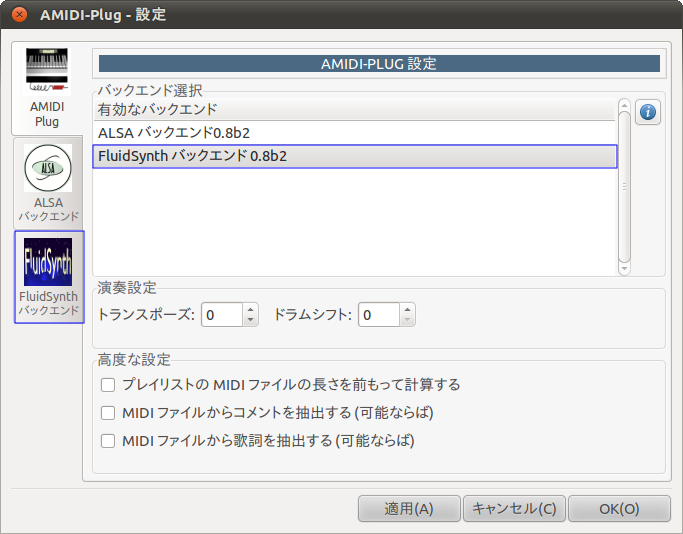Enable precalculating MIDI file length checkbox
Screen dimensions: 683x534
pyautogui.click(x=108, y=385)
